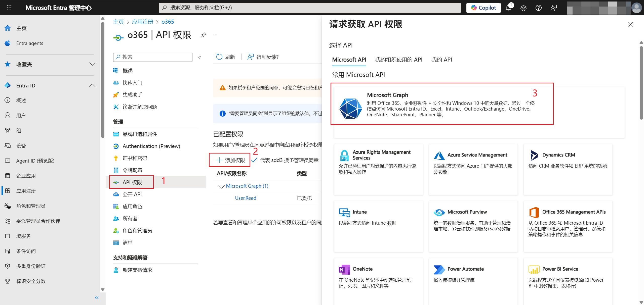Go to 主页 breadcrumb link

118,22
